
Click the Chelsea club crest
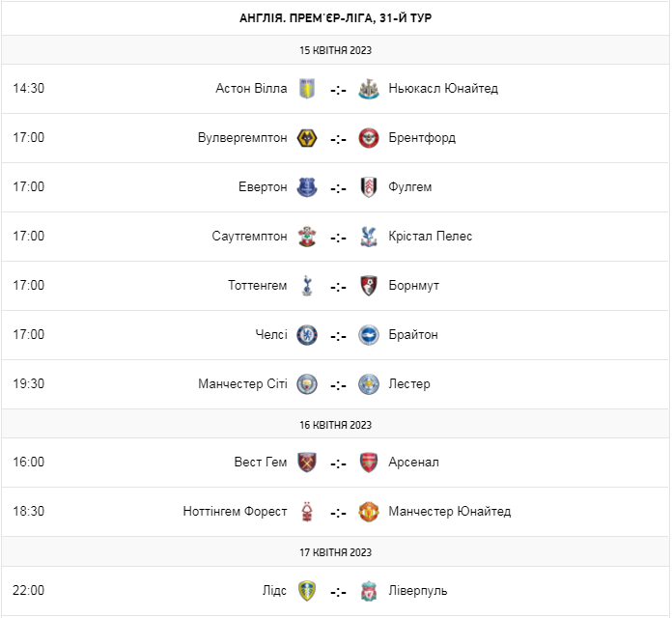click(x=307, y=335)
